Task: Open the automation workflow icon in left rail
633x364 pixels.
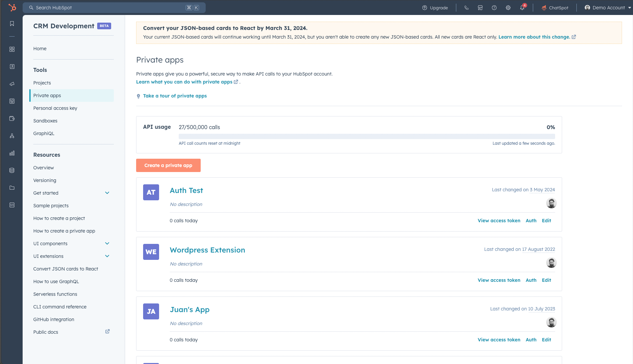Action: click(12, 136)
